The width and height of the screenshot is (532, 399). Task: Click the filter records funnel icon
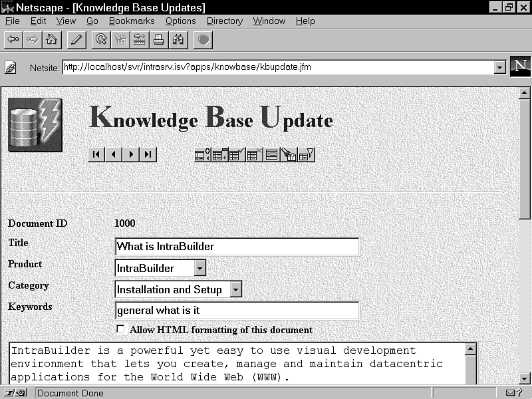[x=307, y=155]
